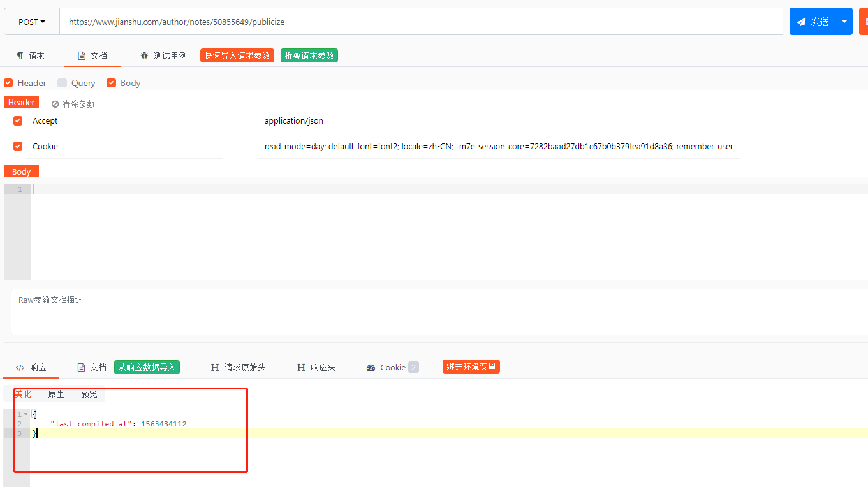Open the 响应头 tab
868x487 pixels.
click(x=316, y=367)
